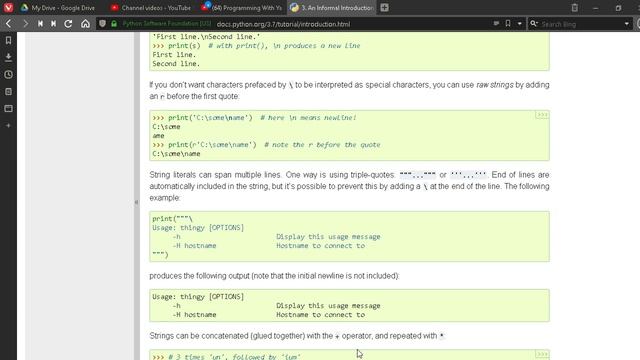Click the search engine magnifier icon
This screenshot has width=640, height=360.
tap(533, 24)
